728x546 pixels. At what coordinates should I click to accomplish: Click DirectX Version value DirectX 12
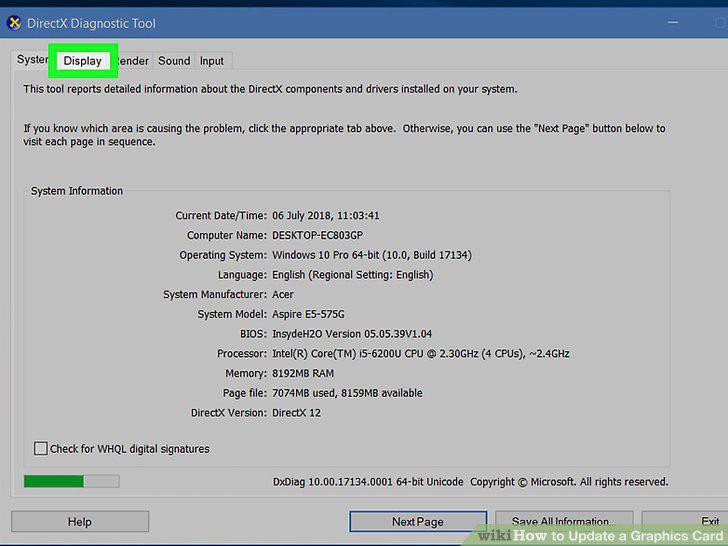point(296,413)
